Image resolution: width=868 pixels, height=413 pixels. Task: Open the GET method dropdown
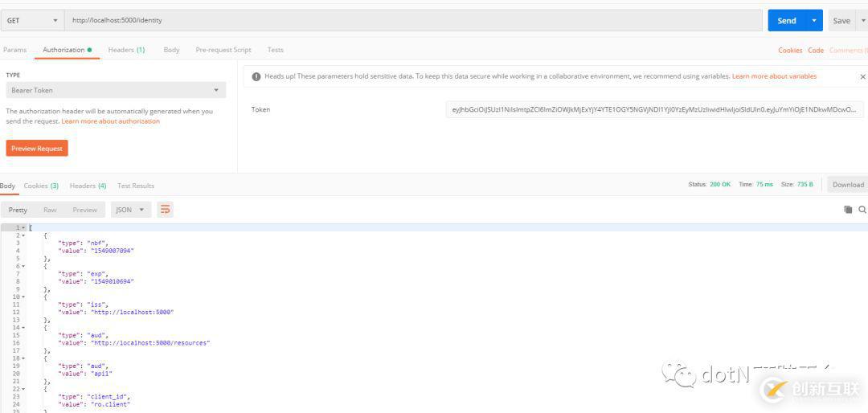point(33,21)
